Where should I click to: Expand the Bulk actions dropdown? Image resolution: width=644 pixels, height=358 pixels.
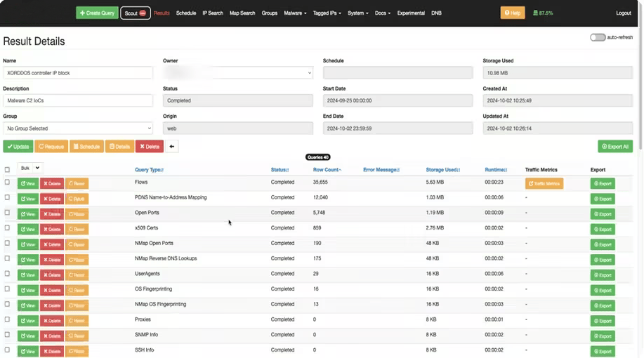click(x=29, y=168)
